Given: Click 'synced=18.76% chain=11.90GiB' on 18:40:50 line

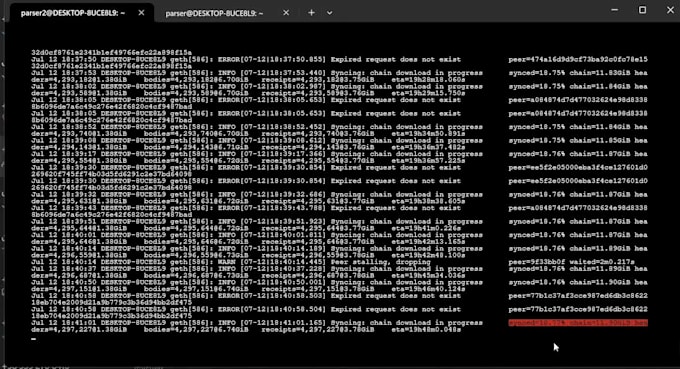Looking at the screenshot, I should pyautogui.click(x=569, y=282).
